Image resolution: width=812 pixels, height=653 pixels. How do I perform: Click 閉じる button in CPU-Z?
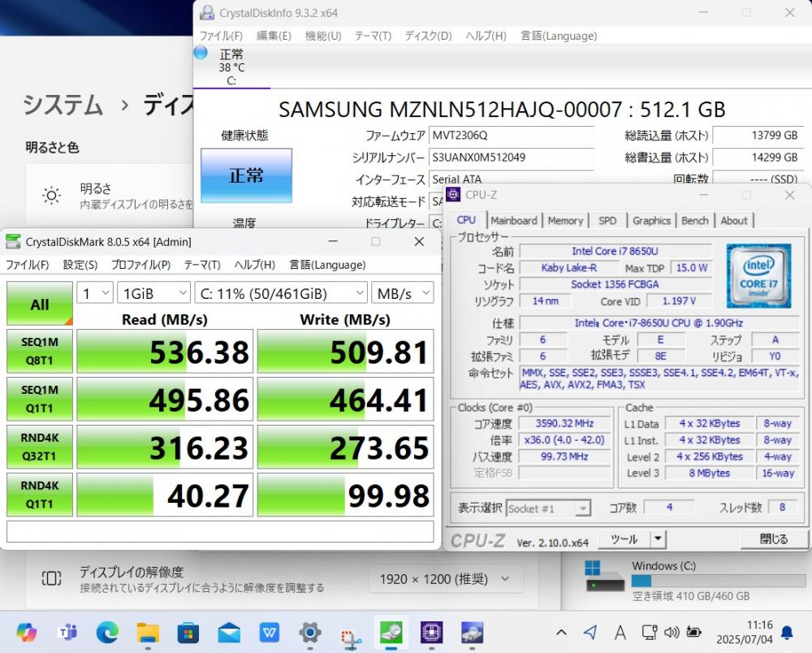pyautogui.click(x=774, y=538)
